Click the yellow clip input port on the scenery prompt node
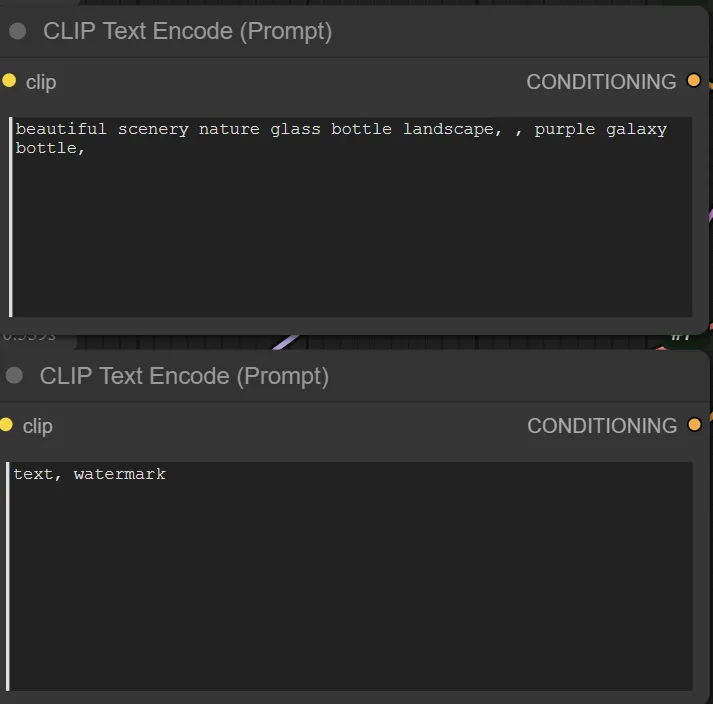This screenshot has height=704, width=713. click(x=9, y=81)
